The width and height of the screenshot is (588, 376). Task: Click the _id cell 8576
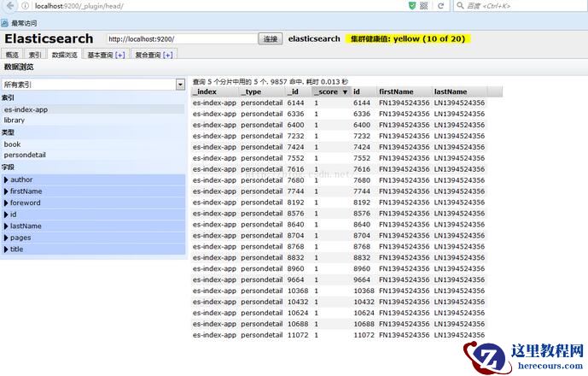(x=295, y=214)
